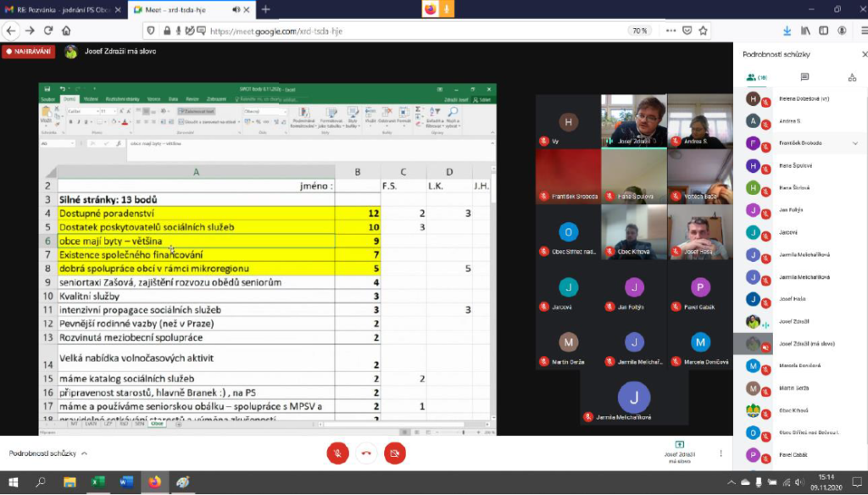Select 'Jan Foltýn' in the participant list

(800, 210)
